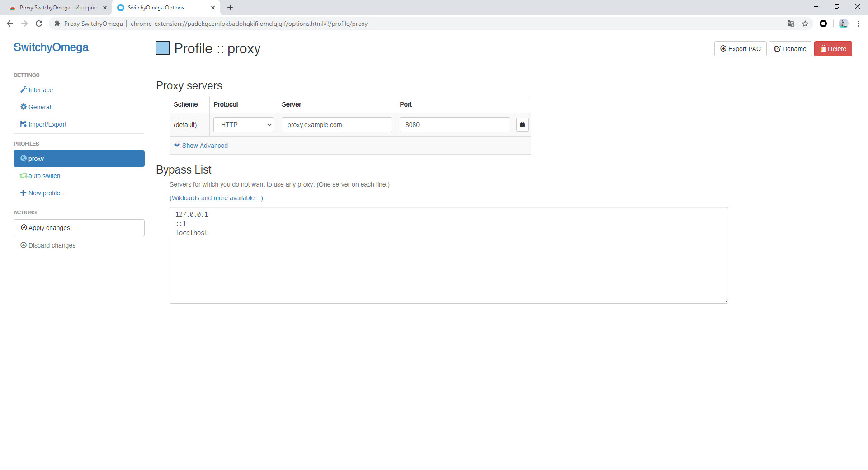868x470 pixels.
Task: Open the General settings
Action: click(36, 107)
